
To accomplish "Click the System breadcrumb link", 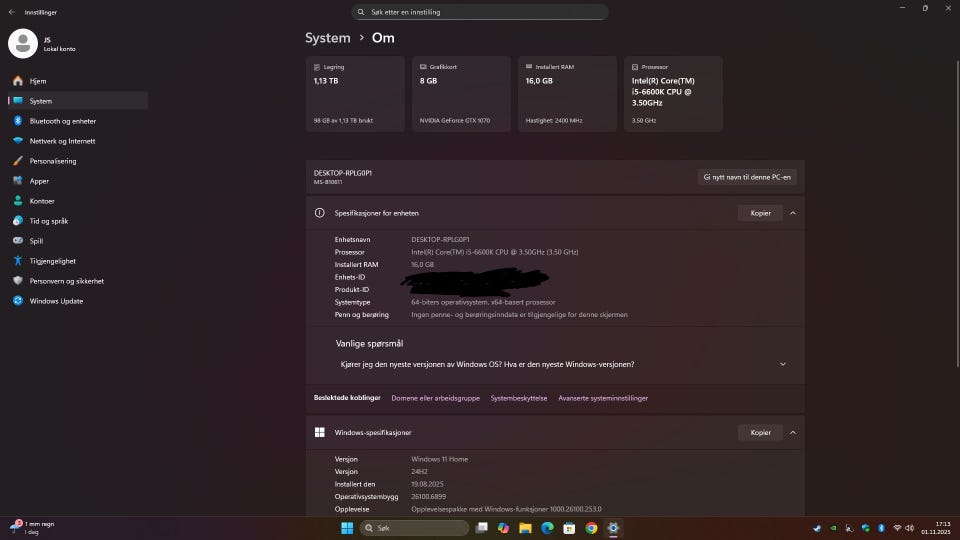I will [x=328, y=38].
